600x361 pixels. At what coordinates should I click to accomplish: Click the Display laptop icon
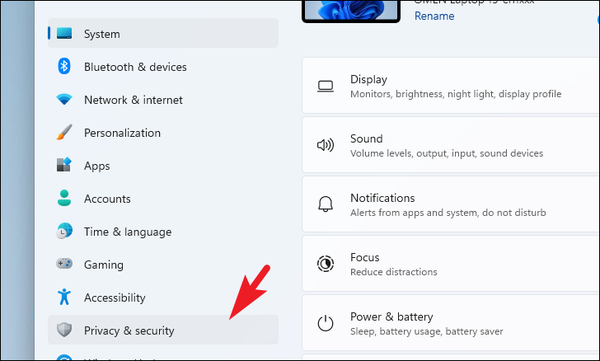[x=325, y=86]
